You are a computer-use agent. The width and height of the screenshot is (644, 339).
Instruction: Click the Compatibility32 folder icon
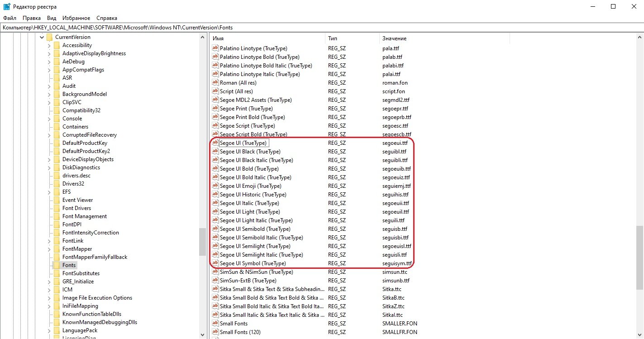(57, 110)
